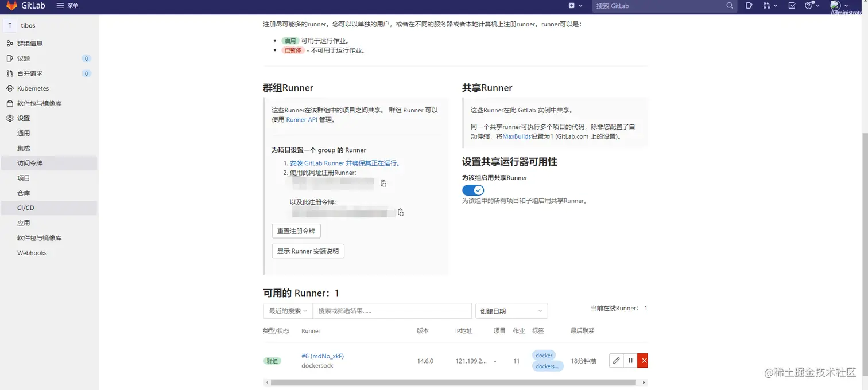The width and height of the screenshot is (868, 390).
Task: Open the 创建日期 sort dropdown
Action: coord(511,311)
